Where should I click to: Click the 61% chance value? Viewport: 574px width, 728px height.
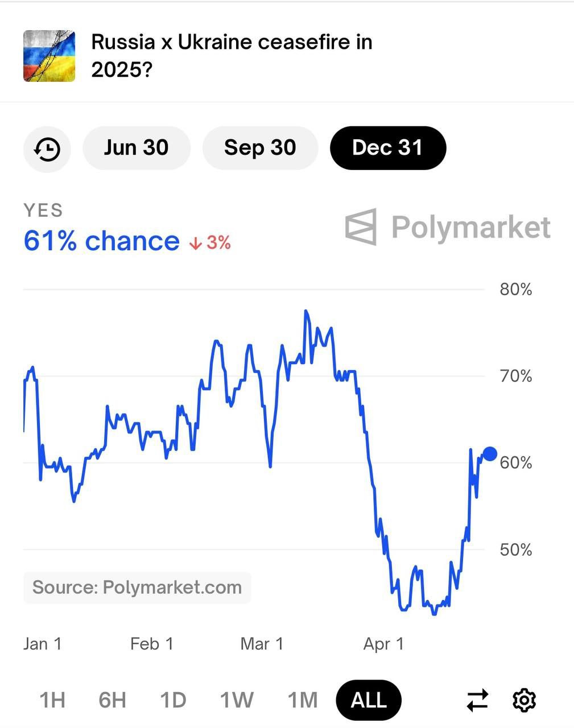(101, 241)
